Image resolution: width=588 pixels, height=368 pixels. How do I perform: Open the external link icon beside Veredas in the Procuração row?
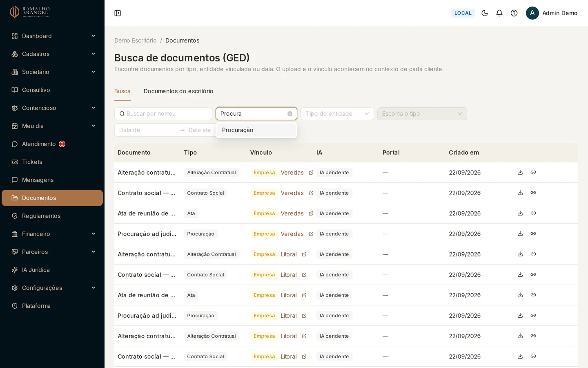[x=311, y=234]
